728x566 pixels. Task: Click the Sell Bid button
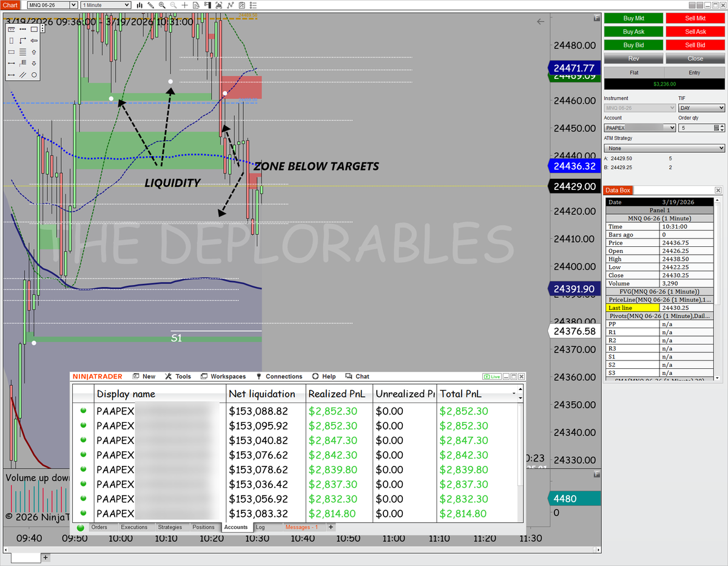(x=695, y=45)
